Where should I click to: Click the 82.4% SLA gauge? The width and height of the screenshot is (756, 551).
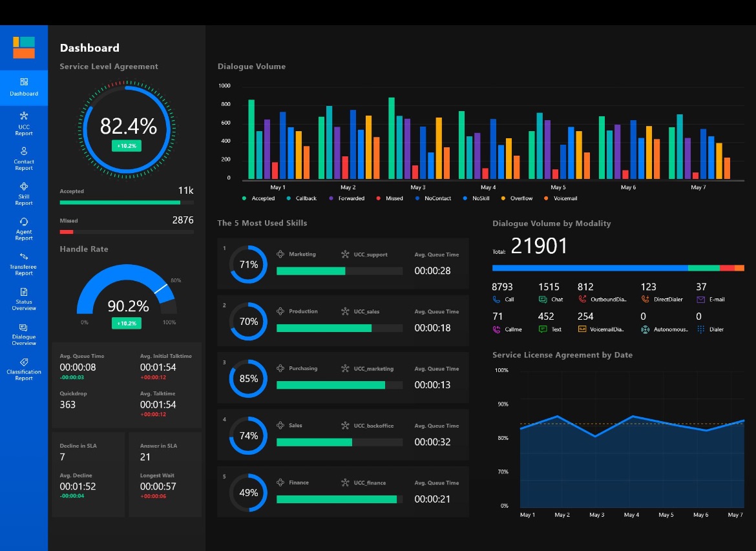[128, 127]
